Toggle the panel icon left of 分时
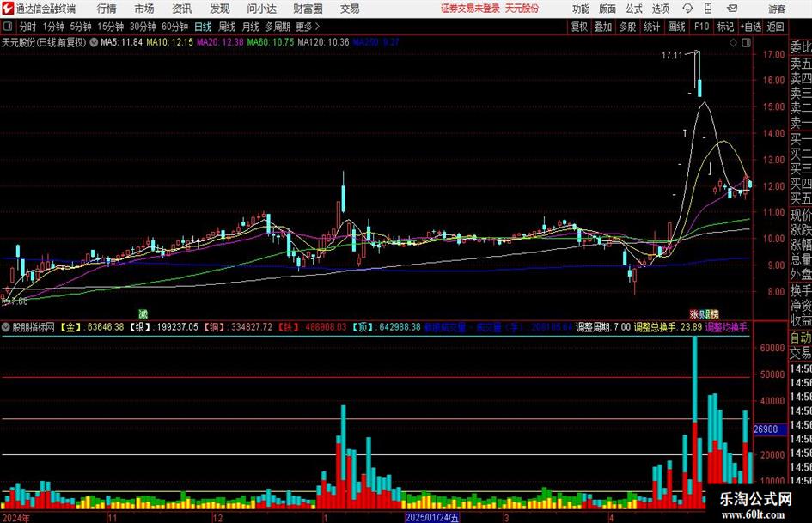Image resolution: width=812 pixels, height=523 pixels. 8,27
